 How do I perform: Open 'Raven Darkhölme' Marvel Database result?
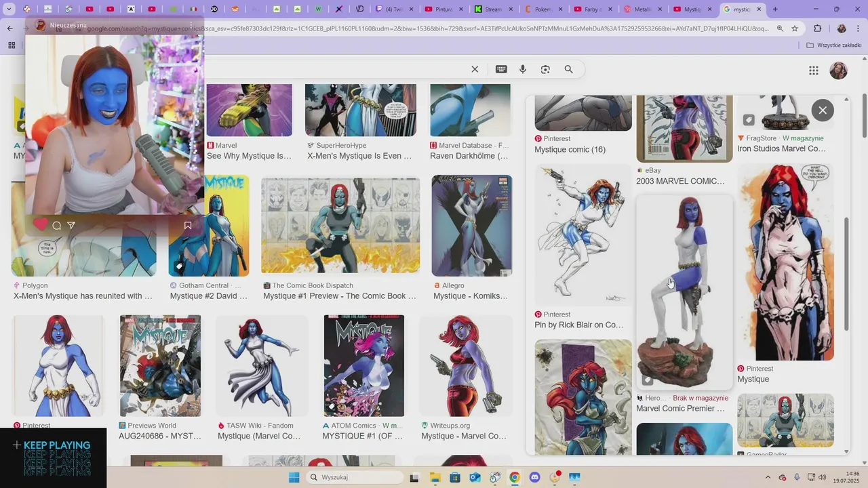coord(469,156)
